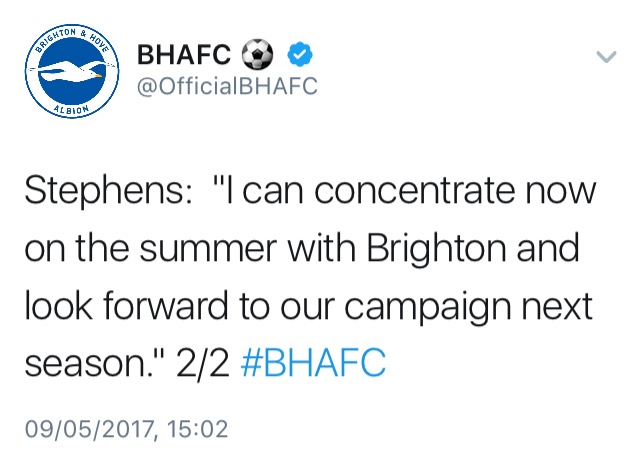637x468 pixels.
Task: Open the Brighton & Hove Albion profile avatar
Action: point(72,71)
